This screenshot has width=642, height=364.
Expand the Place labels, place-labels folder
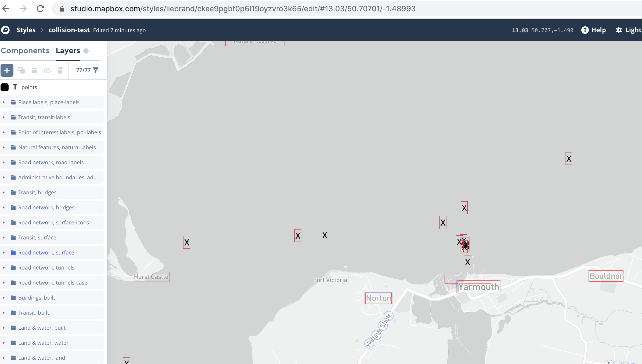tap(3, 102)
